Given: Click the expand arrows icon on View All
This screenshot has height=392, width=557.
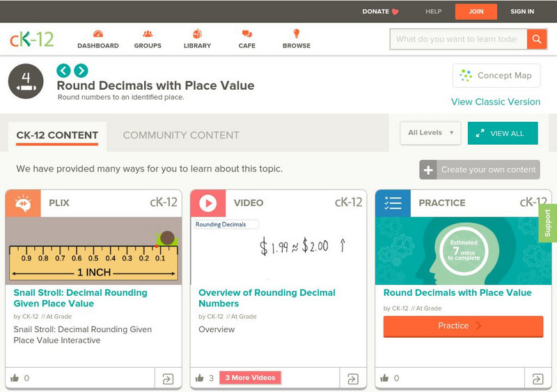Looking at the screenshot, I should (x=480, y=133).
